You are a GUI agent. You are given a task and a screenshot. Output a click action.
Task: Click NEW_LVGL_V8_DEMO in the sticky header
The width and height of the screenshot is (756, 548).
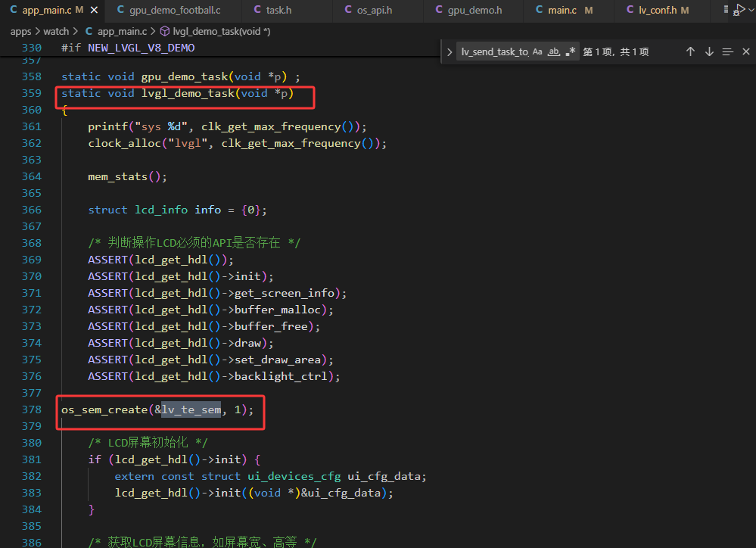(142, 48)
